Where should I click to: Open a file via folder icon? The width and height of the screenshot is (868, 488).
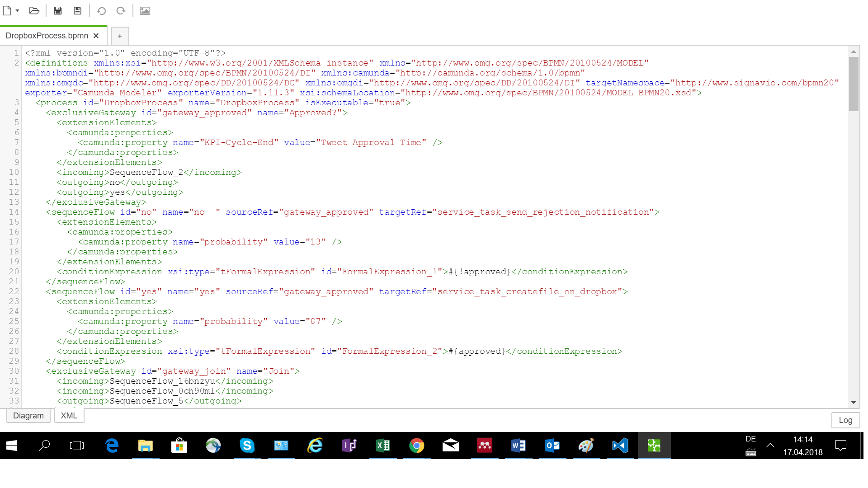pos(34,10)
